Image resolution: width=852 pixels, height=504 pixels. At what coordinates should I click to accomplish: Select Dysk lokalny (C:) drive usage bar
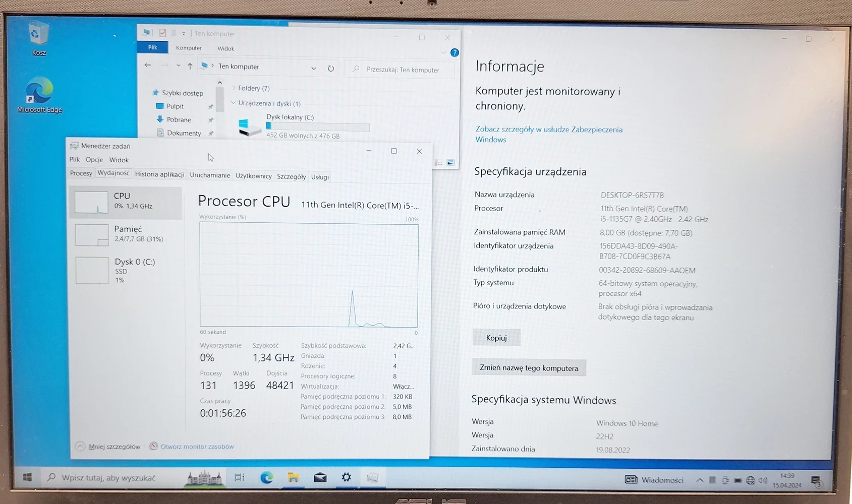pos(318,127)
